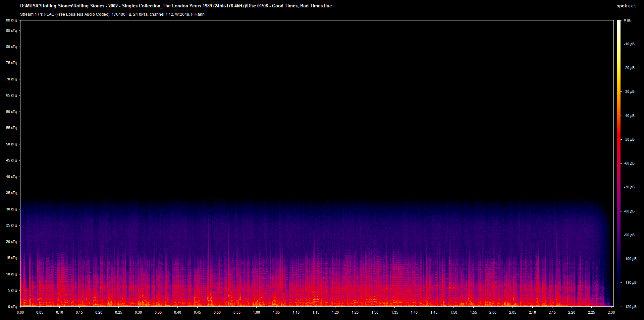Viewport: 644px width, 320px height.
Task: Click the 2:30 timestamp on the timeline
Action: [x=610, y=312]
